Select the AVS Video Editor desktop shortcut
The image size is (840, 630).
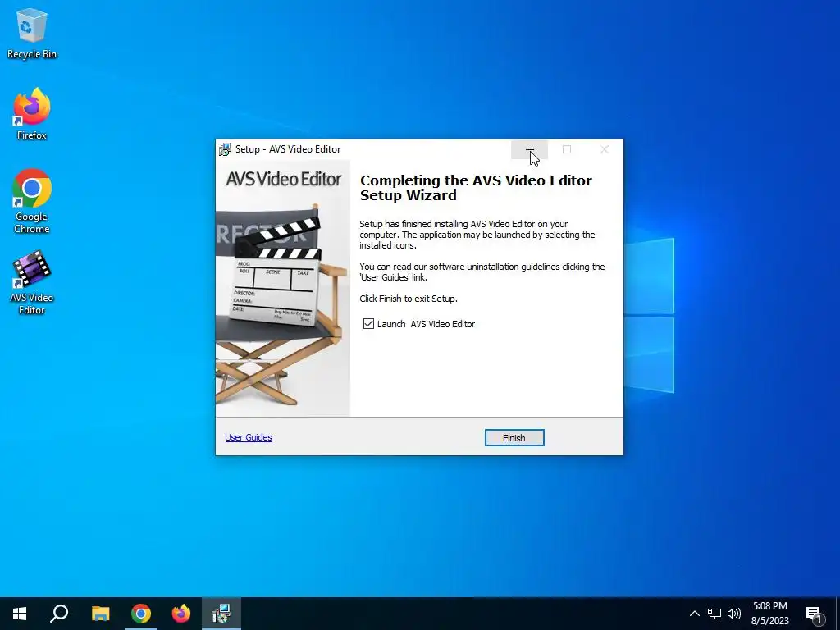32,282
